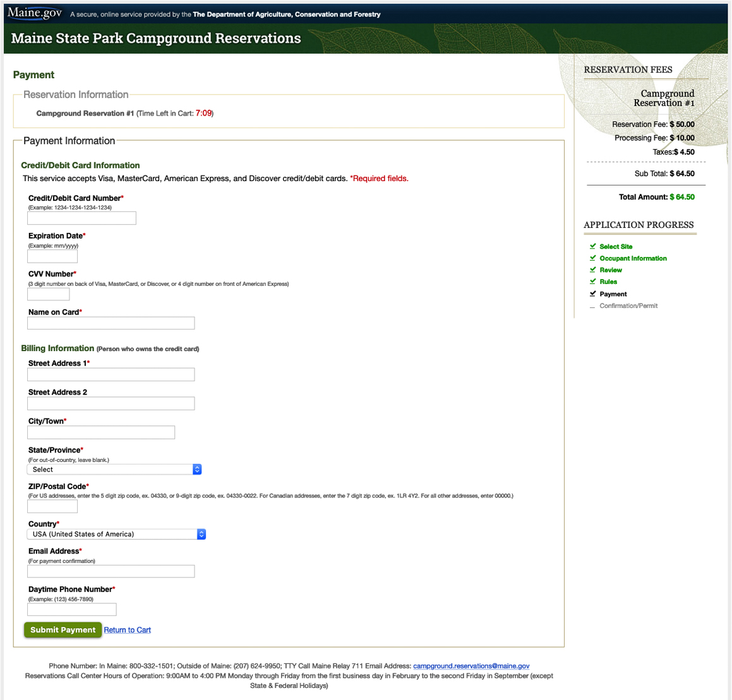Focus the Name on Card field
Image resolution: width=732 pixels, height=700 pixels.
point(111,323)
